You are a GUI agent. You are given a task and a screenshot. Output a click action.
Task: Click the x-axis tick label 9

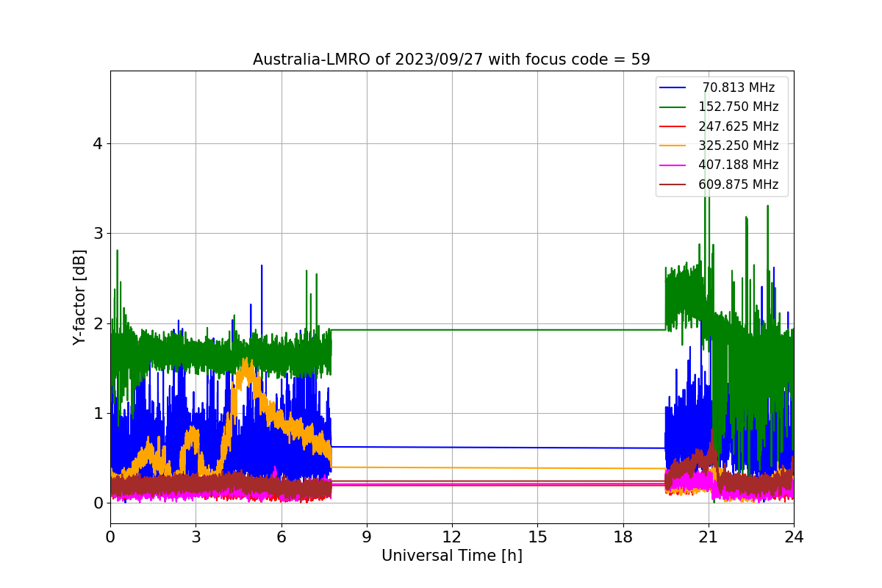(366, 537)
